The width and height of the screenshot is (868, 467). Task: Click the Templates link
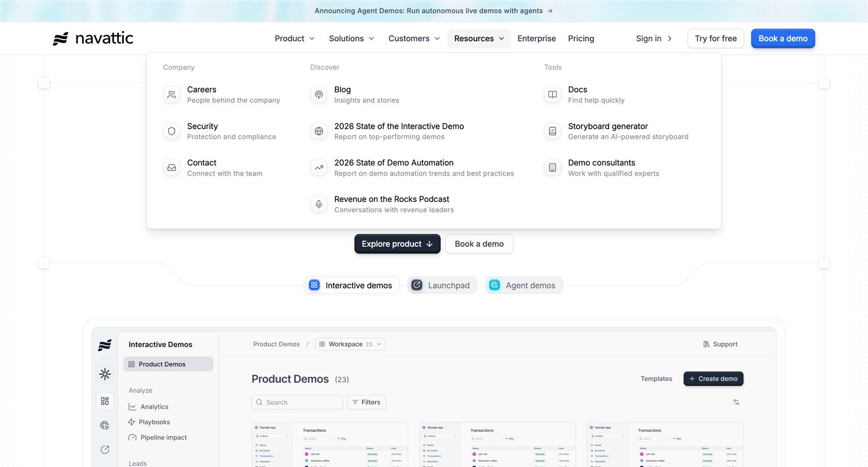656,379
